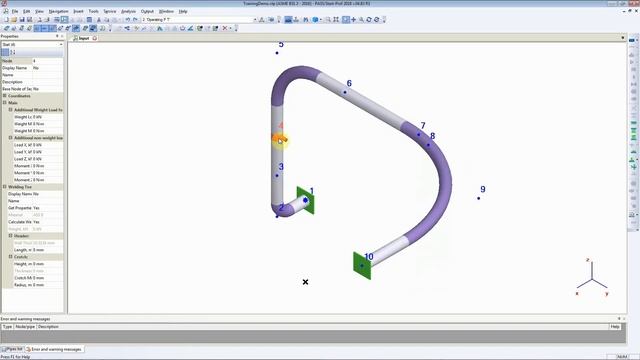The height and width of the screenshot is (360, 640).
Task: Click the Open folder toolbar icon
Action: (x=14, y=20)
